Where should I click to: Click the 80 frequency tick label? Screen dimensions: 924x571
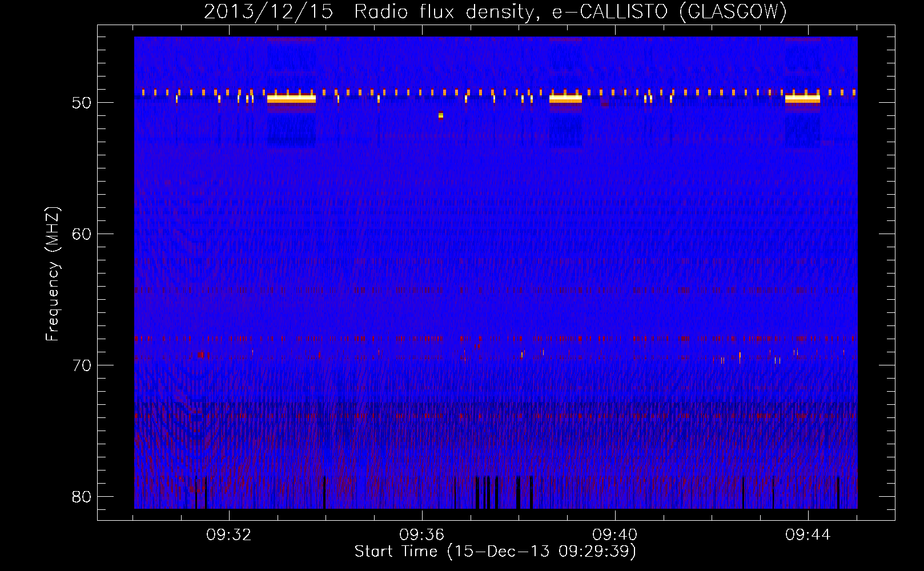[x=82, y=496]
